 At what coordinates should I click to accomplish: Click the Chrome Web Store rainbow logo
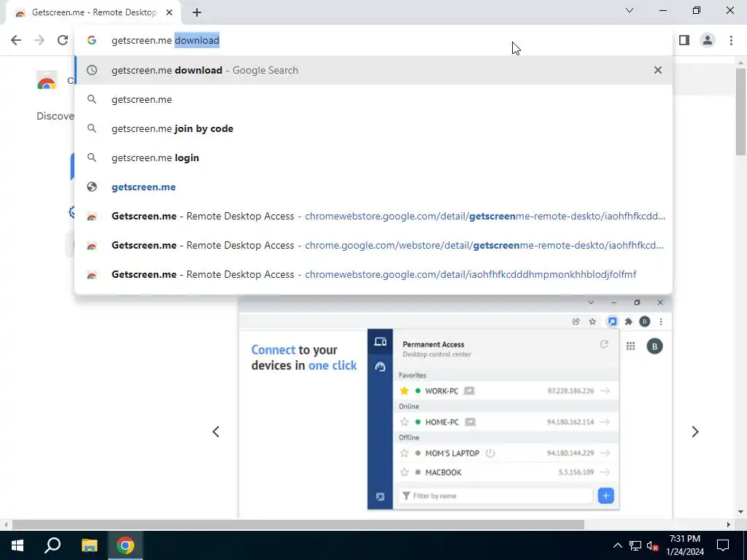click(47, 82)
